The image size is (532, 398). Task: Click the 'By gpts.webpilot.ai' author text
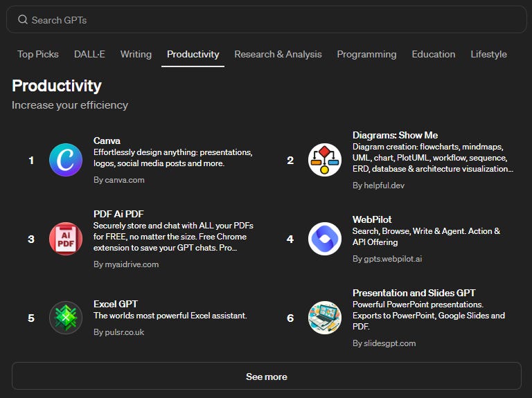tap(387, 259)
